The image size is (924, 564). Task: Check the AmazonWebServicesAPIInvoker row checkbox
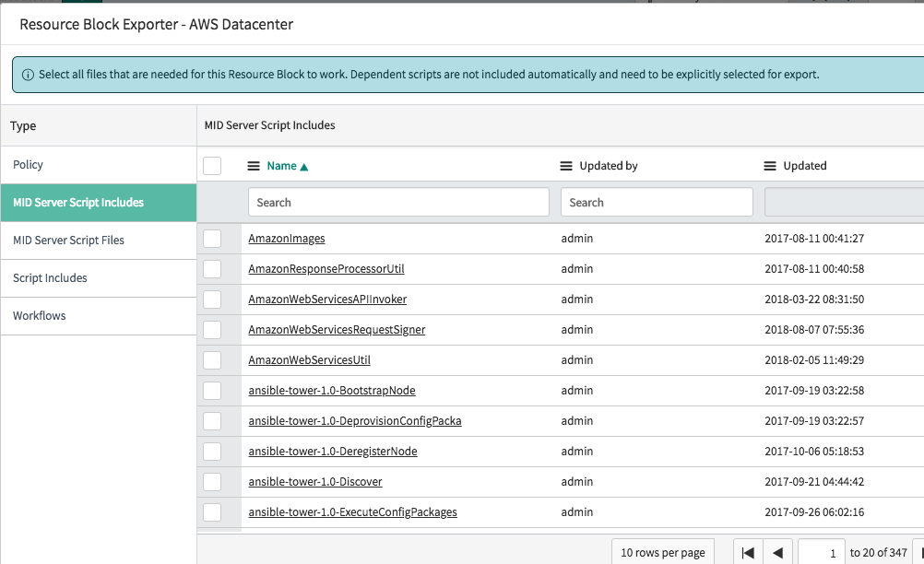click(x=212, y=300)
